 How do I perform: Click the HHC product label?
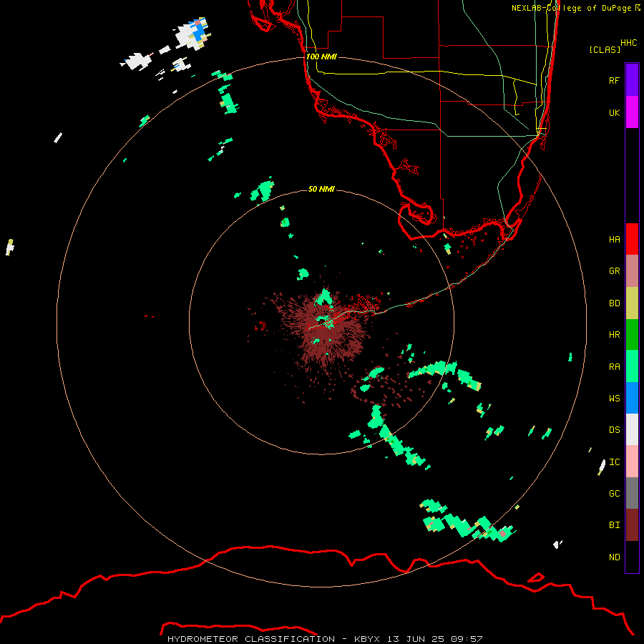pos(629,43)
